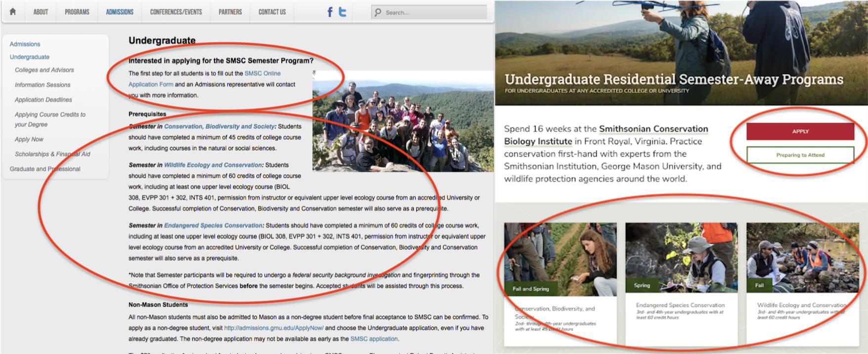Screen dimensions: 868x354
Task: Open the Fall program card image
Action: point(803,258)
